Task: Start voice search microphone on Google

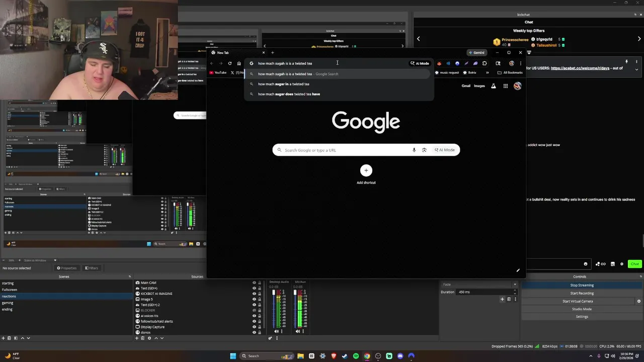Action: point(414,150)
